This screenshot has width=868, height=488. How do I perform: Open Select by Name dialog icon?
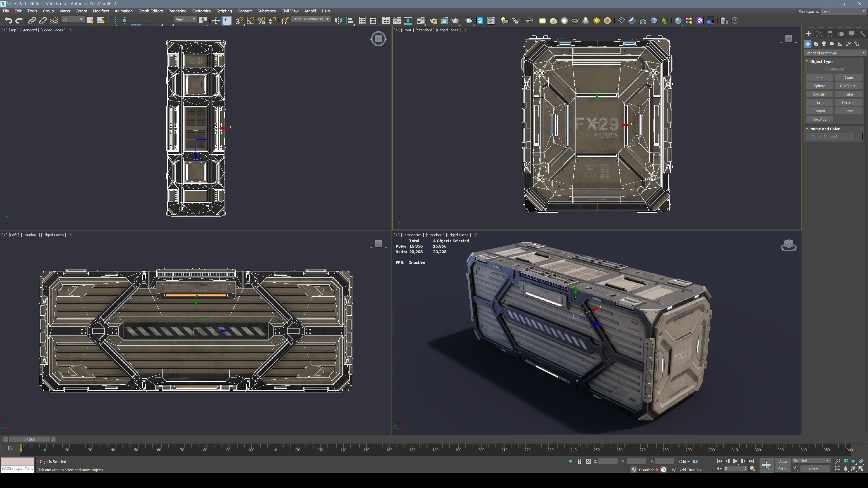[101, 21]
